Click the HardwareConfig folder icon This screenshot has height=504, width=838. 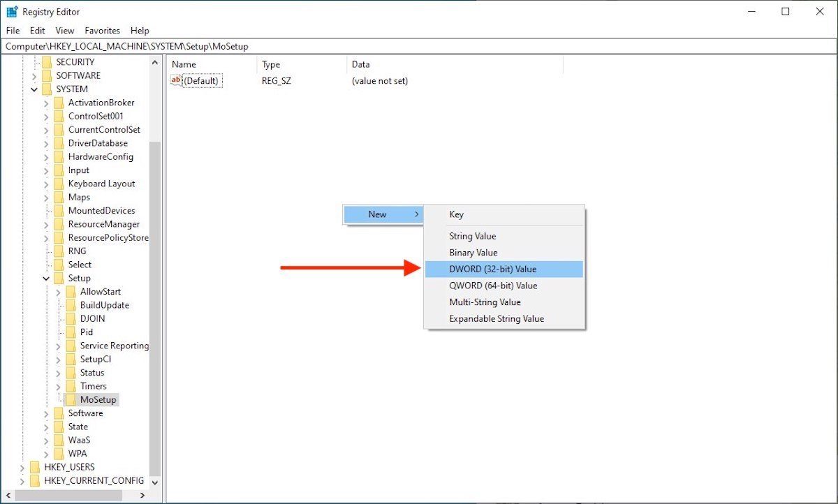59,157
